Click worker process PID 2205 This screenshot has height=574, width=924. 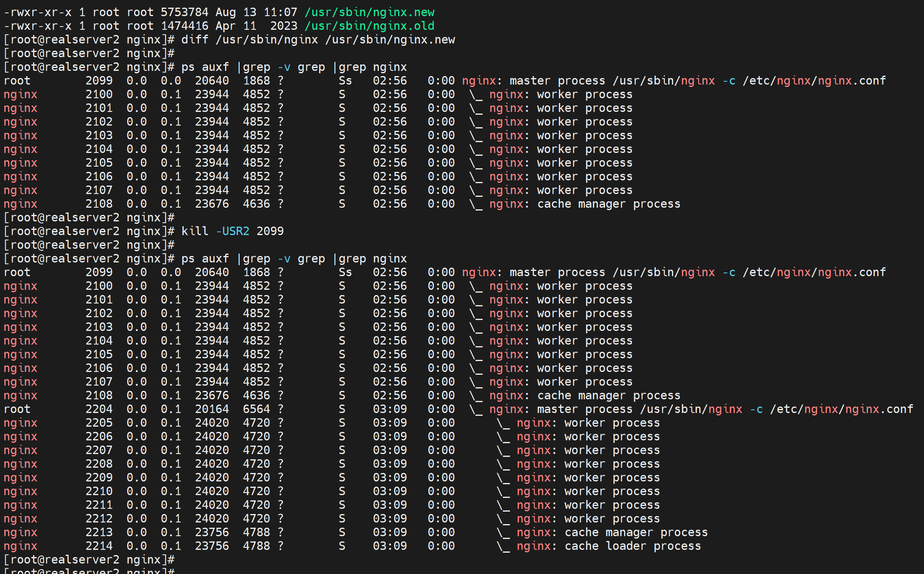[99, 423]
